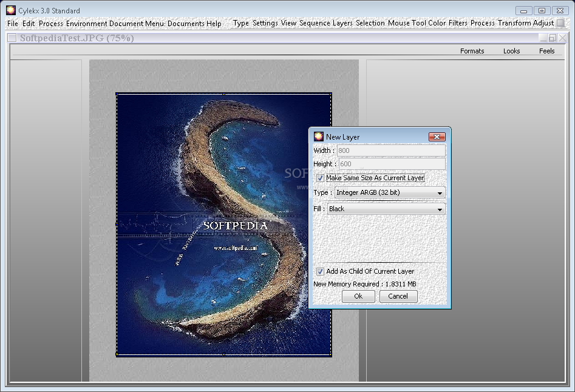
Task: Toggle Add As Child Of Current Layer checkbox
Action: 320,271
